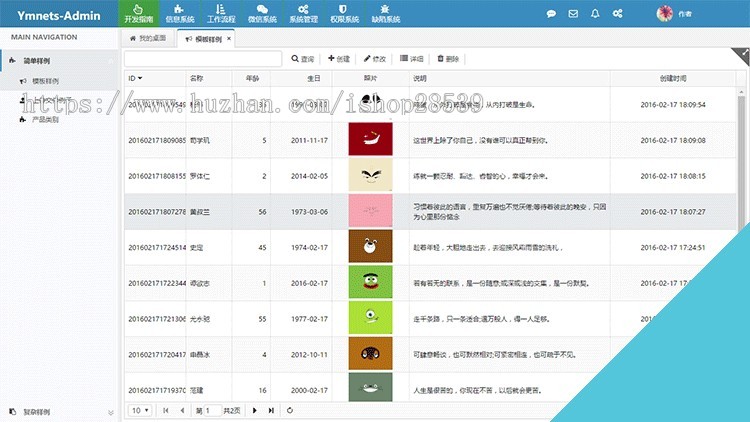Select the 模板样例 tab

pyautogui.click(x=204, y=39)
